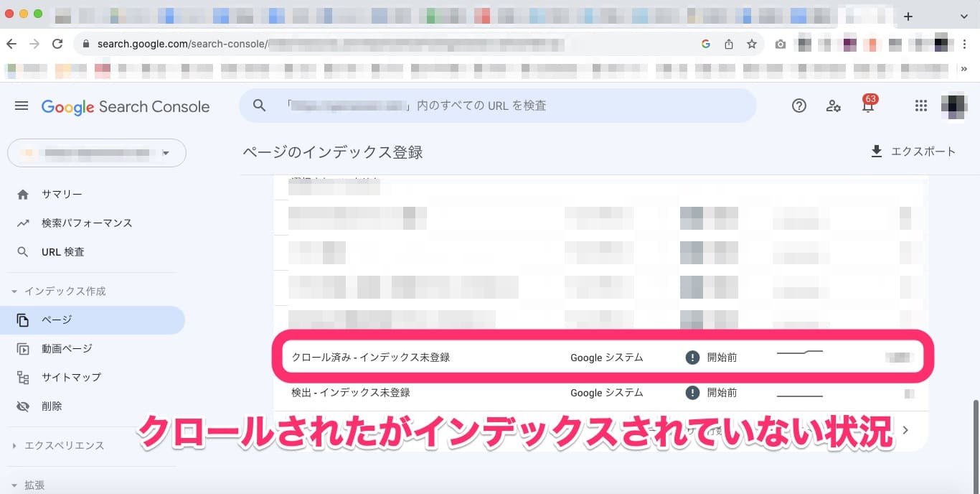Open the help question mark icon

pos(799,106)
